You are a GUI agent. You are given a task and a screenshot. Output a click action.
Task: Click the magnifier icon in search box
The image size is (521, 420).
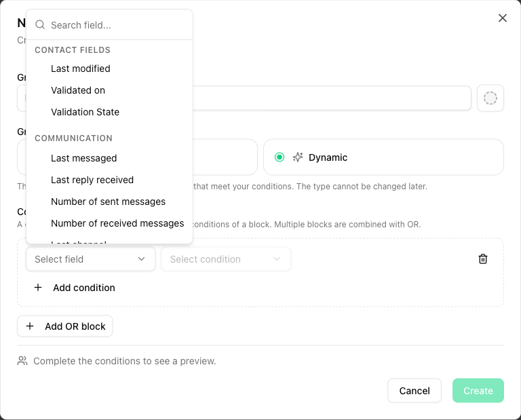pos(40,25)
